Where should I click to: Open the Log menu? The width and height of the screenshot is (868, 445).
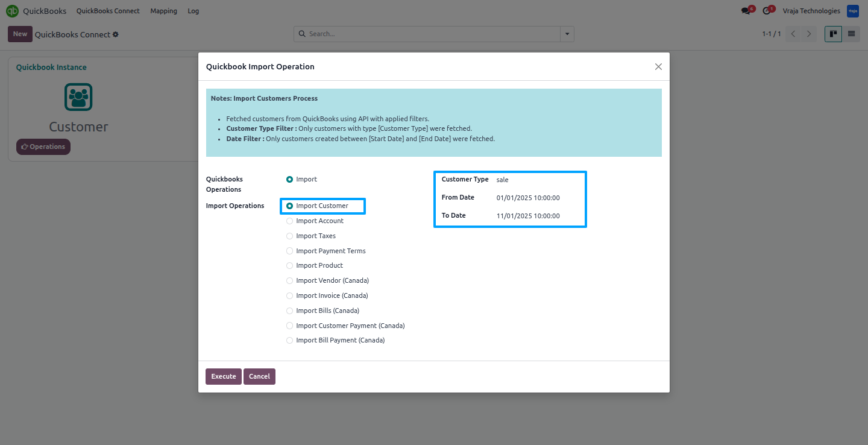coord(193,11)
